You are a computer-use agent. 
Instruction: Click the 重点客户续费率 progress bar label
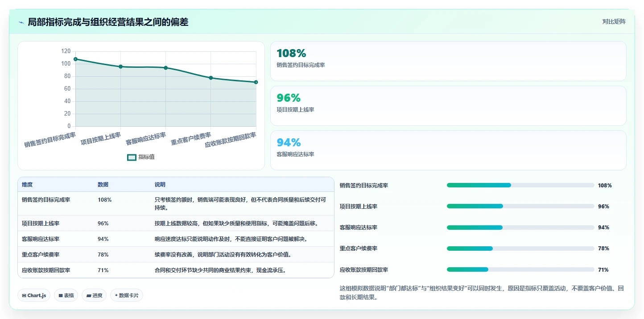359,249
